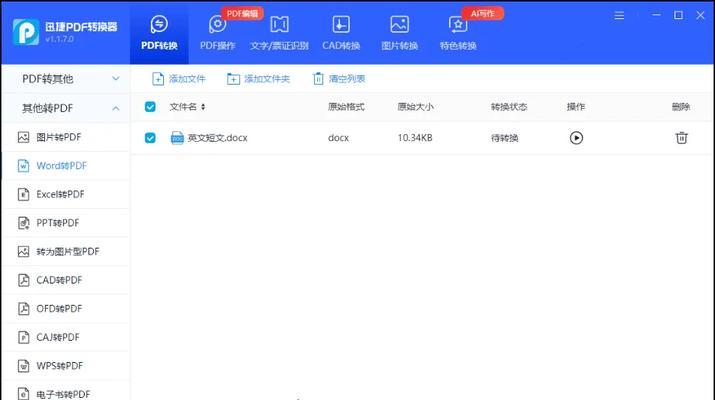
Task: Click the PDF编辑 red badge
Action: click(x=242, y=13)
